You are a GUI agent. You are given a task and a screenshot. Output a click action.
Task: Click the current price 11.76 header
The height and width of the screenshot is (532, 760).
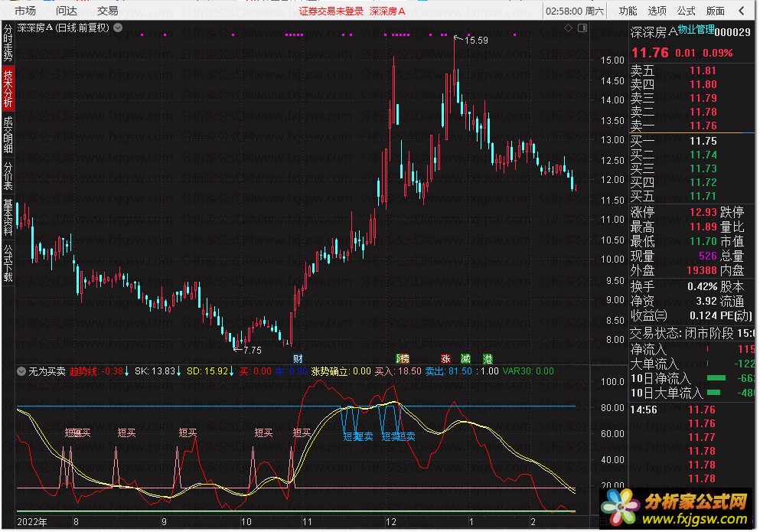(x=650, y=52)
